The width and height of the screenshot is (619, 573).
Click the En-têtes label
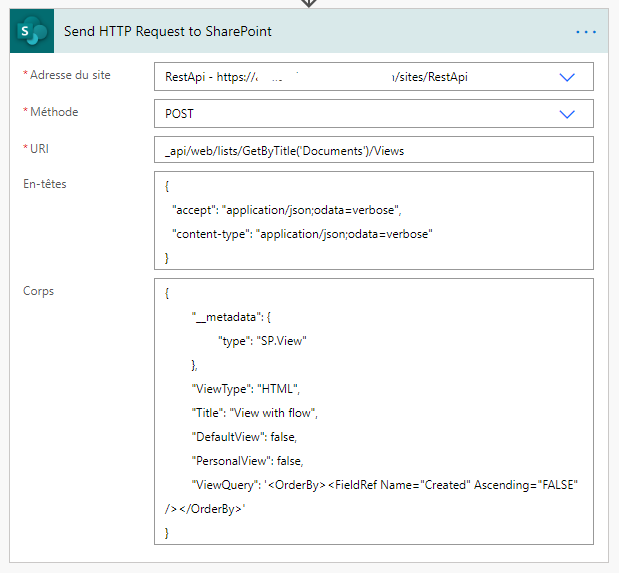pos(45,184)
